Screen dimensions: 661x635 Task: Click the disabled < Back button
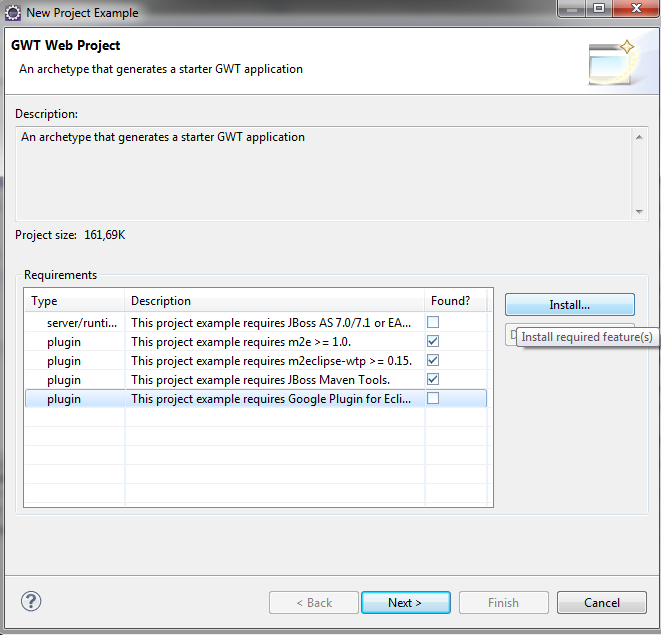click(x=314, y=603)
